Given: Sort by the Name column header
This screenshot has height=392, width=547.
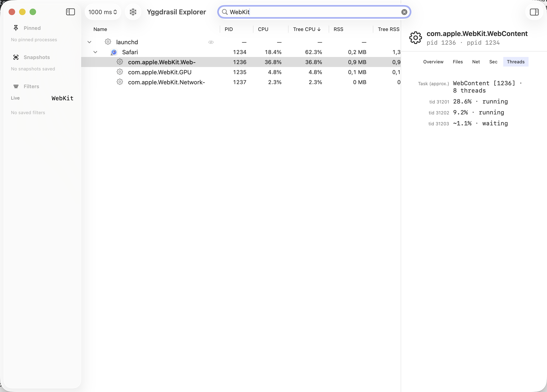Looking at the screenshot, I should pyautogui.click(x=100, y=29).
